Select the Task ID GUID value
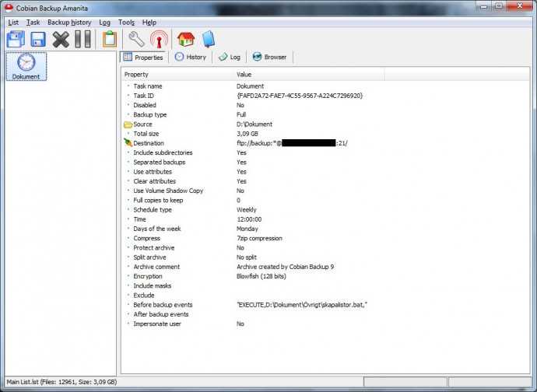537x392 pixels. [300, 96]
